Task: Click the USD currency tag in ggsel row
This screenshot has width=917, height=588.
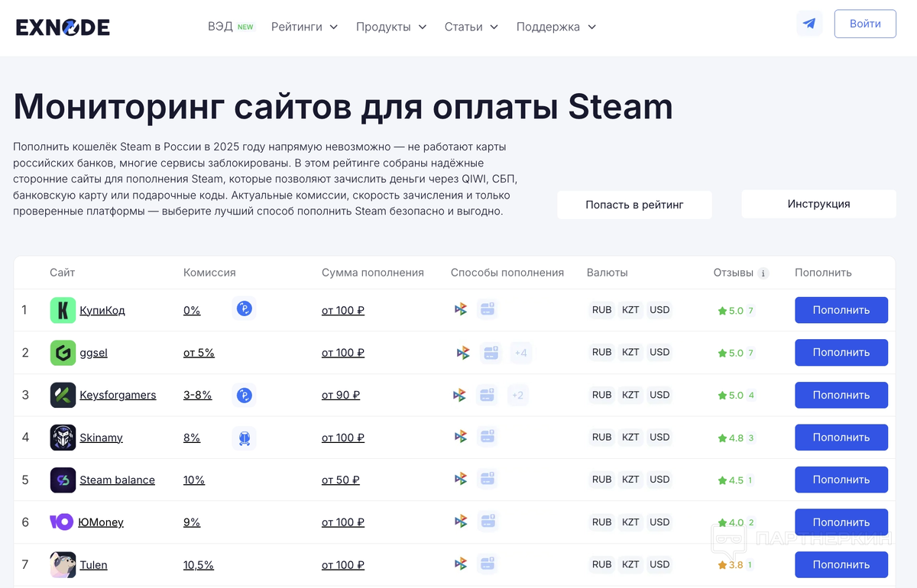Action: point(659,352)
